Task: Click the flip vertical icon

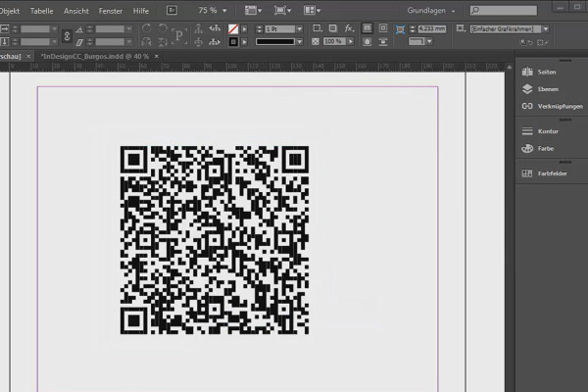Action: point(163,41)
